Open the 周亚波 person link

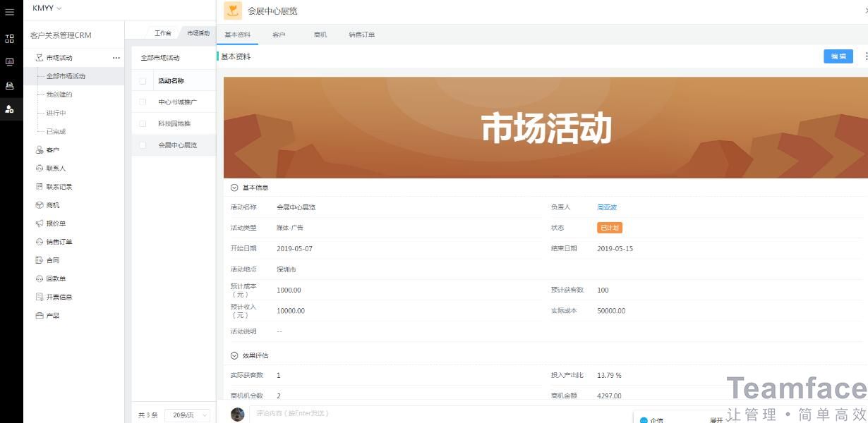click(607, 207)
